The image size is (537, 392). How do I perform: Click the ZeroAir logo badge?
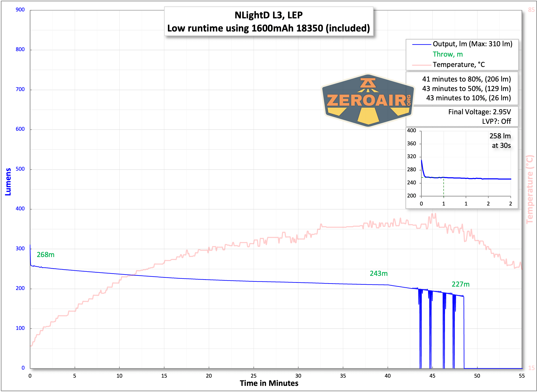coord(368,101)
